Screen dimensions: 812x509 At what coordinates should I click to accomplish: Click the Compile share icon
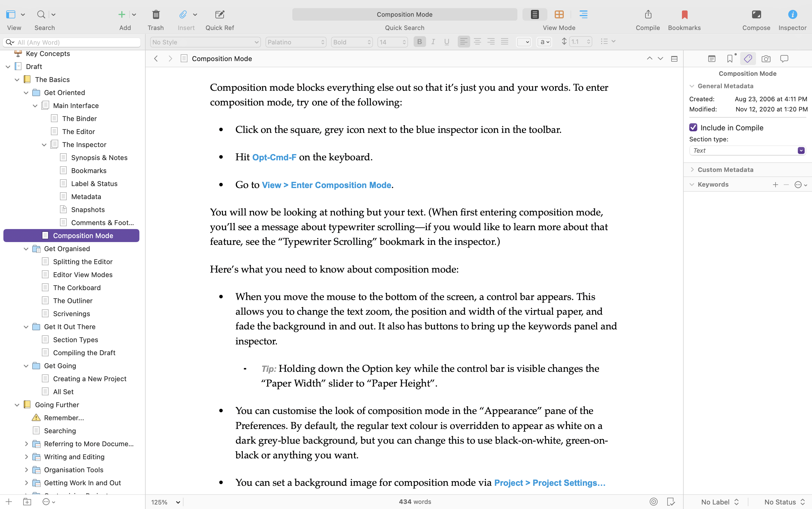coord(648,14)
